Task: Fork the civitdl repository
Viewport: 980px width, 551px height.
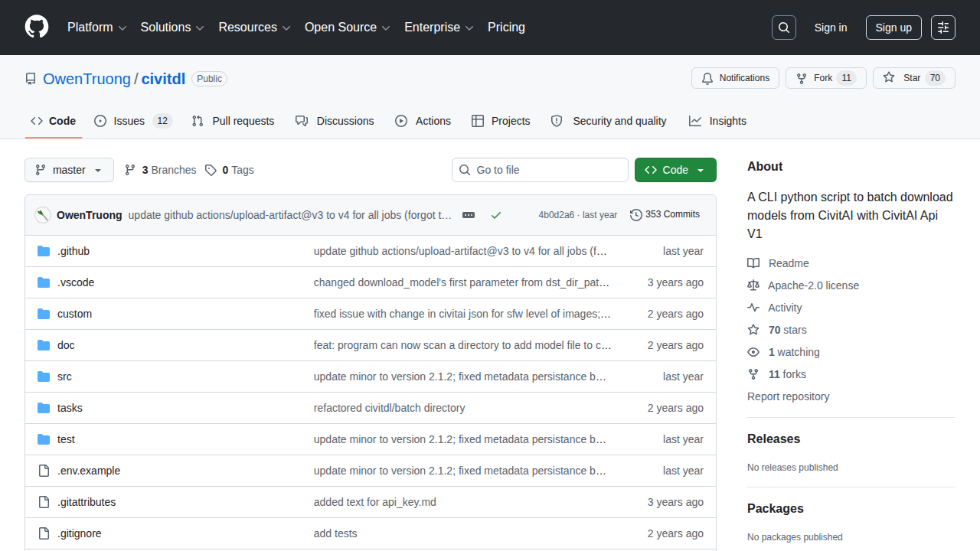Action: 826,78
